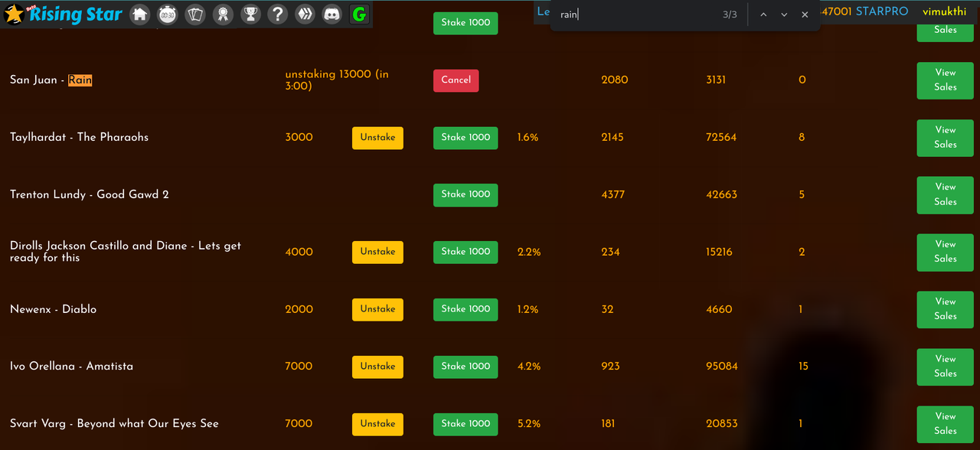This screenshot has width=980, height=450.
Task: Click the question mark help icon
Action: point(278,14)
